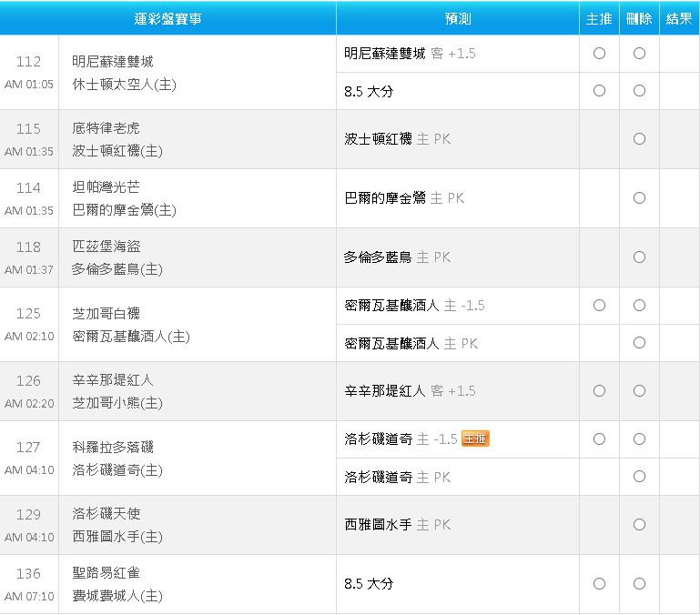Select 刪除 radio for 洛杉磯道奇 主 PK
Image resolution: width=700 pixels, height=615 pixels.
coord(639,477)
